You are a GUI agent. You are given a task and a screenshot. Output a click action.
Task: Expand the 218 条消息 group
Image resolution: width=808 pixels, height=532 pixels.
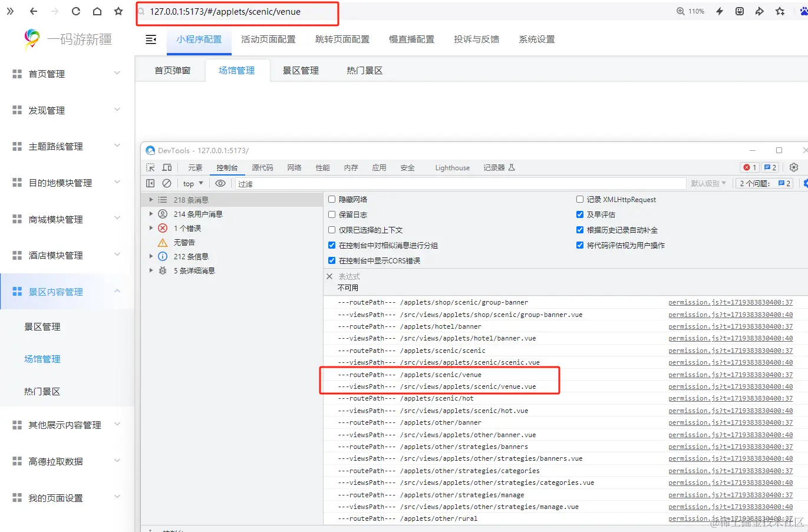point(151,200)
